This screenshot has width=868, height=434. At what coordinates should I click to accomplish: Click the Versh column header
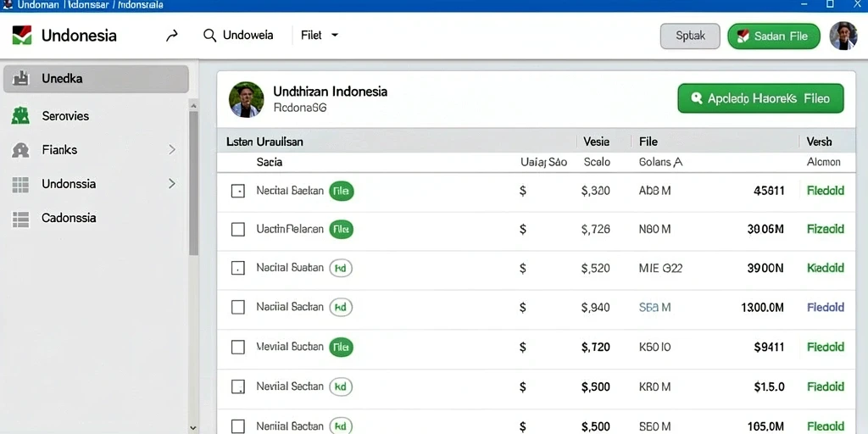(x=820, y=142)
